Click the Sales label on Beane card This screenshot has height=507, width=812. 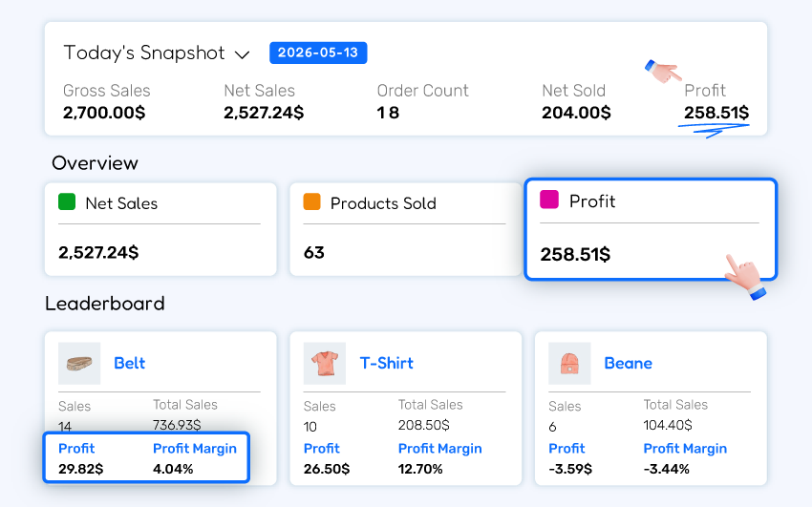point(565,407)
